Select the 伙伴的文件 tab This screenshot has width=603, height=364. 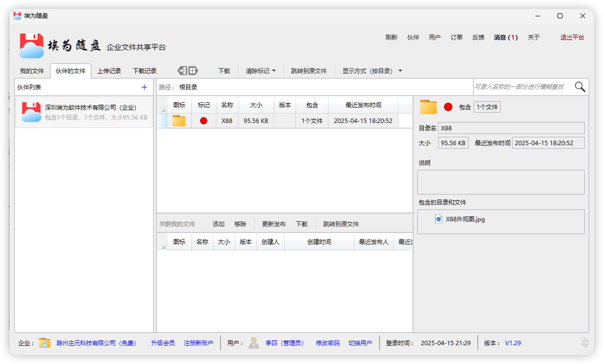pos(71,71)
